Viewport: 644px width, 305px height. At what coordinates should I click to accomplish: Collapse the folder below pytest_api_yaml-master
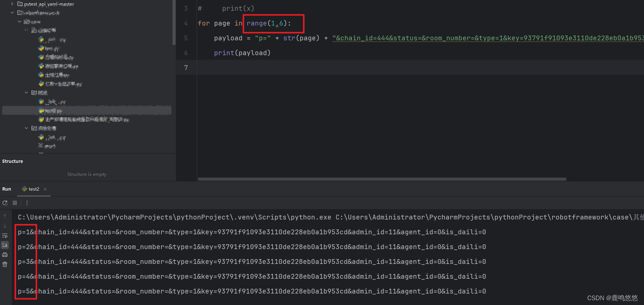[x=12, y=13]
